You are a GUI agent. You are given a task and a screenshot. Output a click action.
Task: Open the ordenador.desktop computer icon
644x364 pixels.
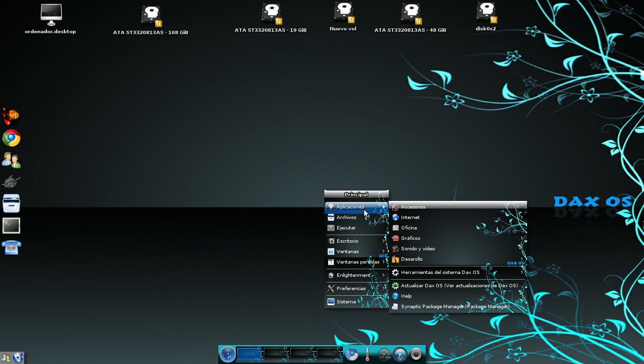pos(51,15)
